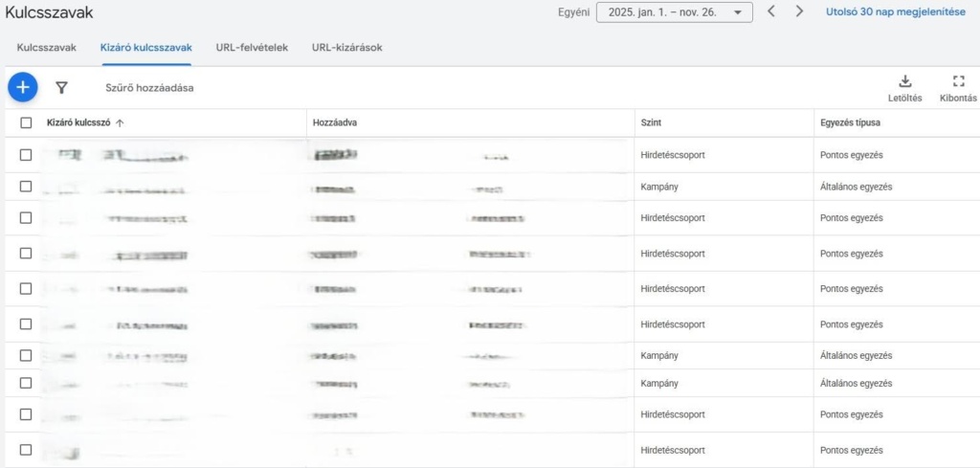Check the eighth row's checkbox
The width and height of the screenshot is (980, 468).
[x=26, y=383]
